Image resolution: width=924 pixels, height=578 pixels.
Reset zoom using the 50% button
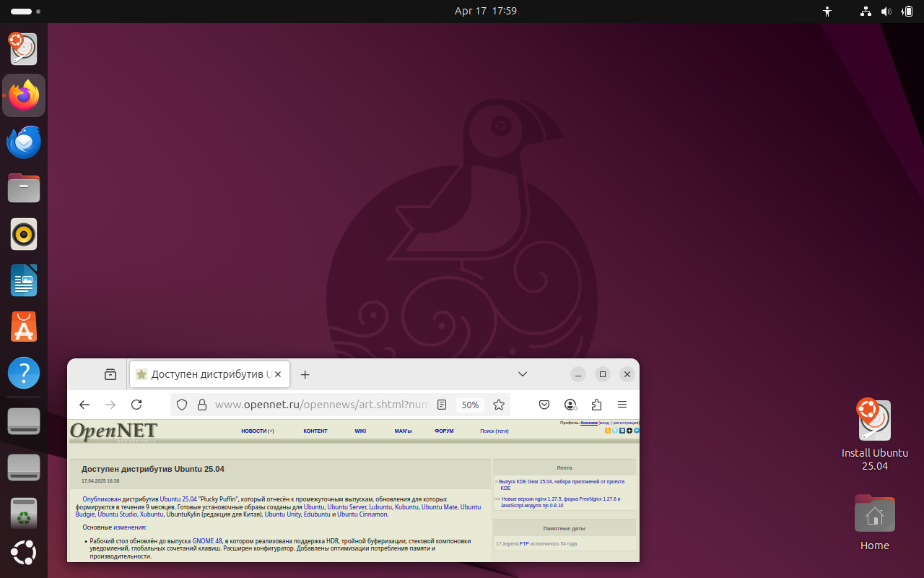[470, 405]
